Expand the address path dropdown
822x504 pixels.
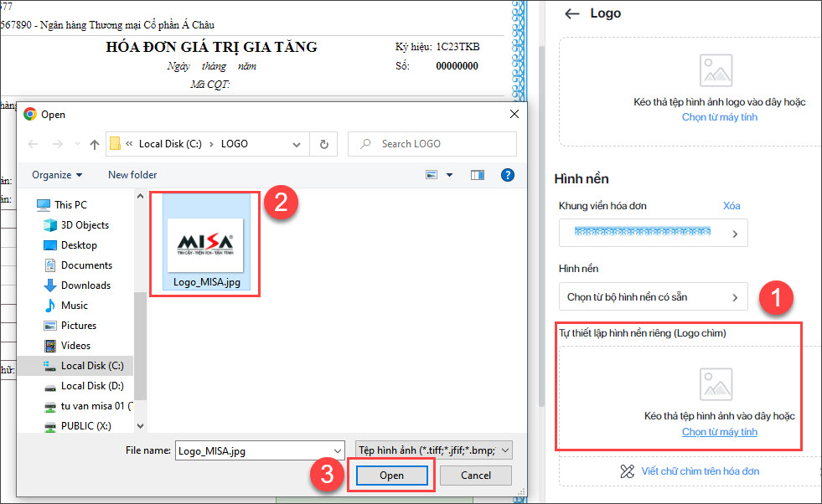click(x=297, y=145)
